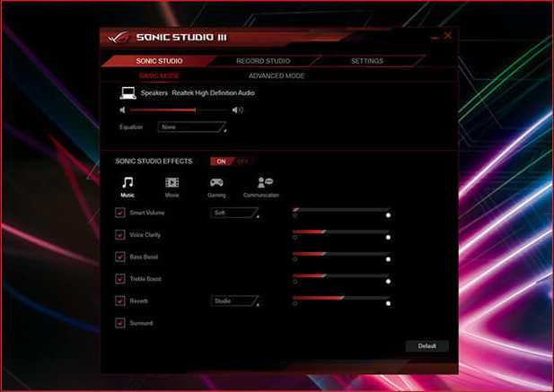Uncheck the Smart Volume checkbox
The height and width of the screenshot is (392, 554).
click(120, 213)
